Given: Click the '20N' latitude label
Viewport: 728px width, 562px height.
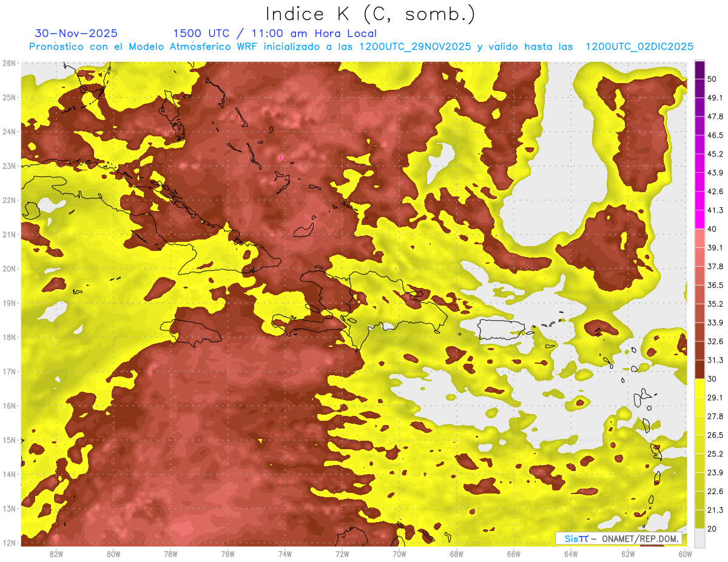Looking at the screenshot, I should (x=9, y=269).
